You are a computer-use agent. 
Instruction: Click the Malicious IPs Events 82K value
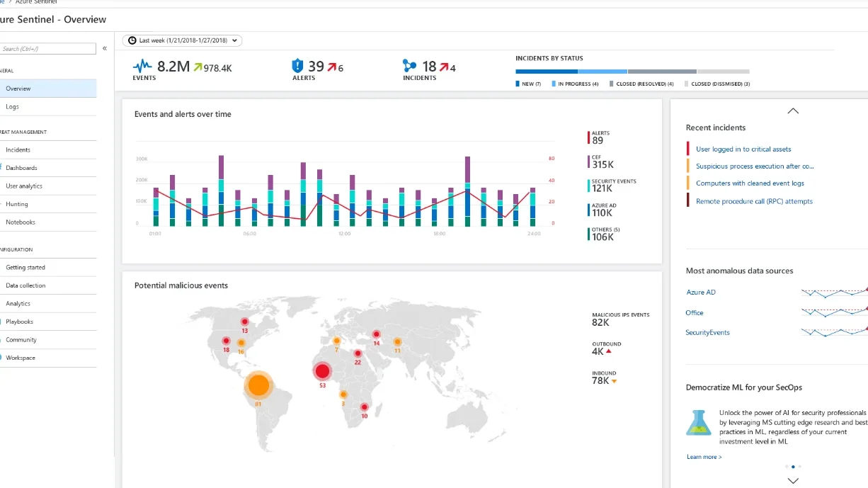tap(600, 322)
